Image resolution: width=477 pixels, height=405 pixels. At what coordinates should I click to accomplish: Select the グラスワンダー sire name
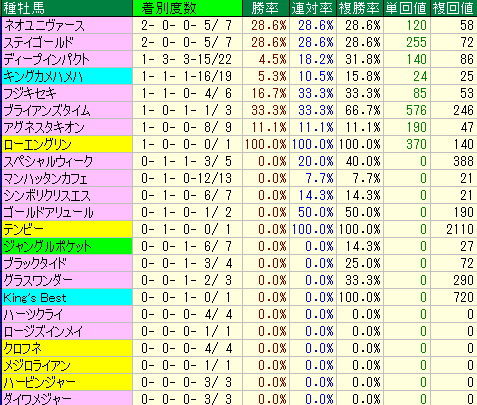pos(38,281)
